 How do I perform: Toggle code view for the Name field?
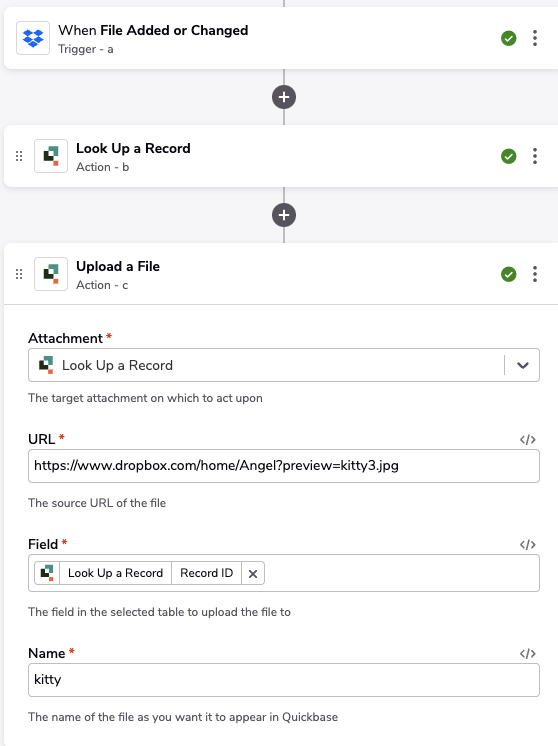[x=528, y=654]
